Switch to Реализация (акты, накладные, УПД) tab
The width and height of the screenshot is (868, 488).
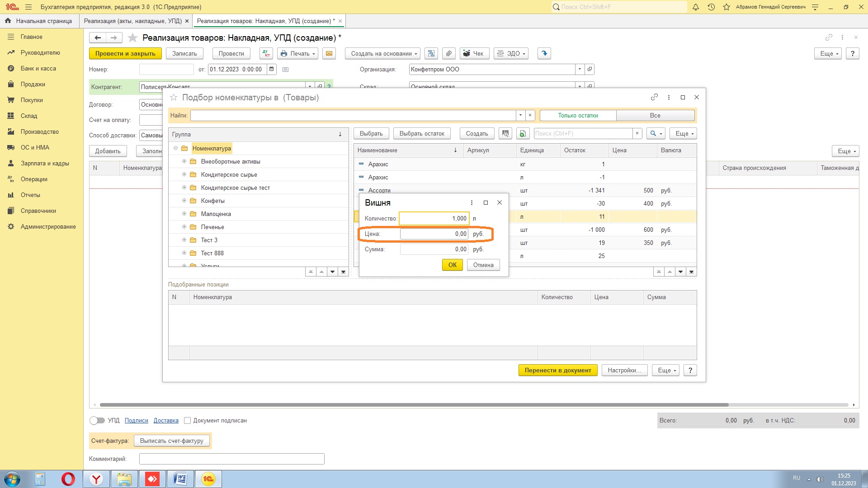tap(132, 21)
